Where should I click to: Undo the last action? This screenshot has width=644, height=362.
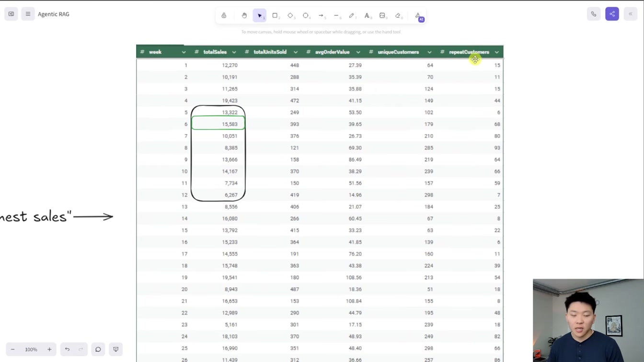click(67, 350)
